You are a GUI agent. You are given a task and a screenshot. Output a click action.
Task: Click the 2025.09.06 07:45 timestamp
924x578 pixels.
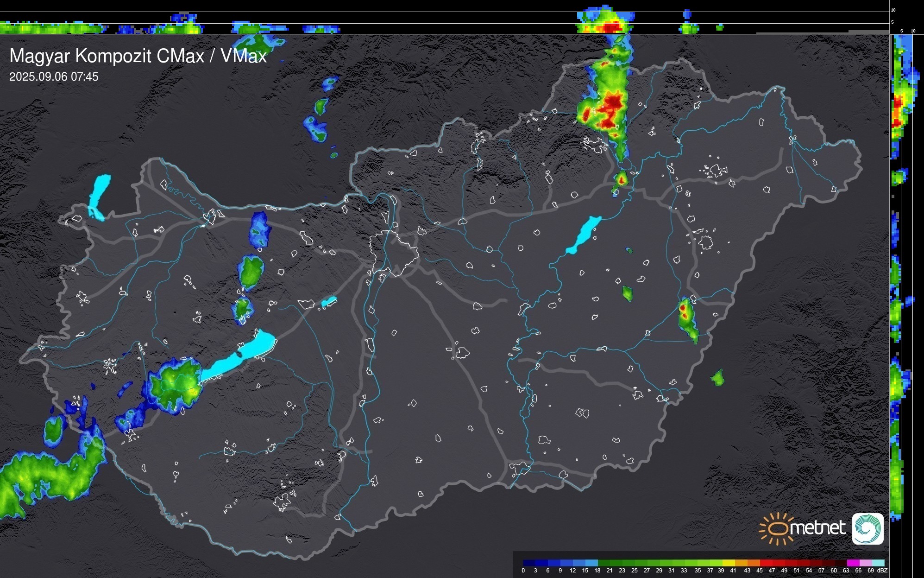click(x=54, y=77)
